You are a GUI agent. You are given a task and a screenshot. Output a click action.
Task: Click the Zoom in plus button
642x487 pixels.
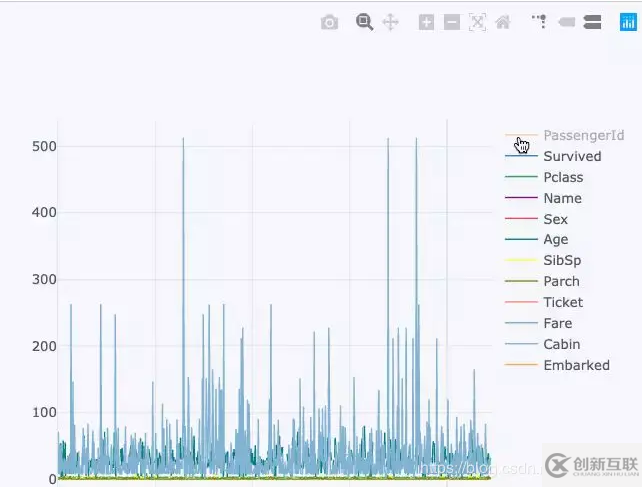[x=426, y=22]
